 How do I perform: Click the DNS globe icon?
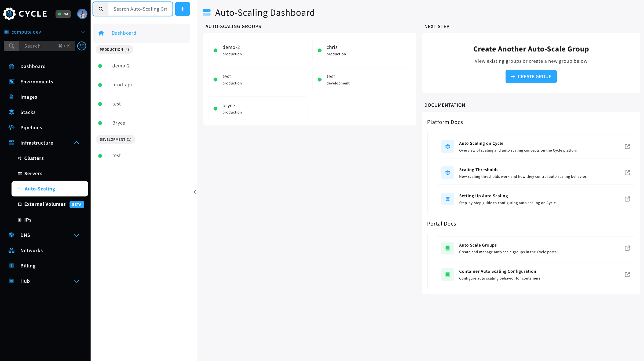[12, 235]
